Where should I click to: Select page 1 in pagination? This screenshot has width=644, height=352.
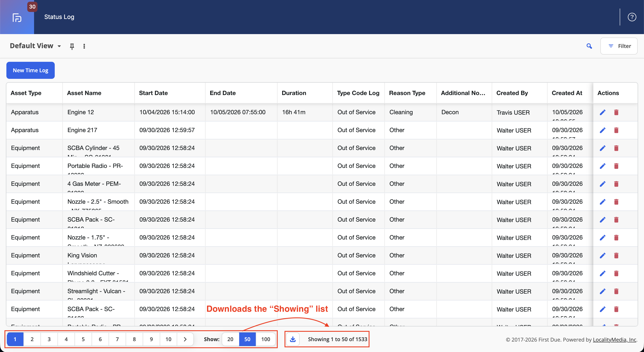(15, 339)
